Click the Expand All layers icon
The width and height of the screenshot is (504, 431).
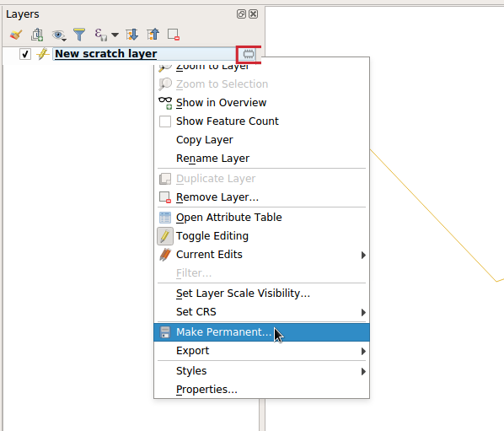tap(132, 35)
